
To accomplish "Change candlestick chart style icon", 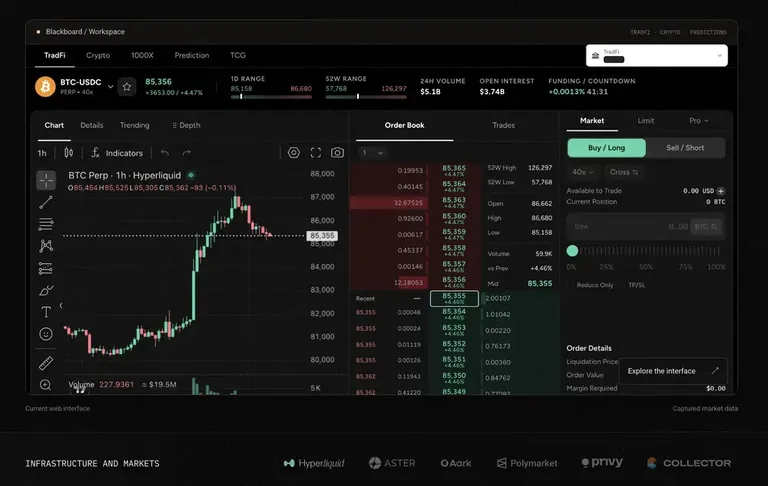I will click(69, 153).
